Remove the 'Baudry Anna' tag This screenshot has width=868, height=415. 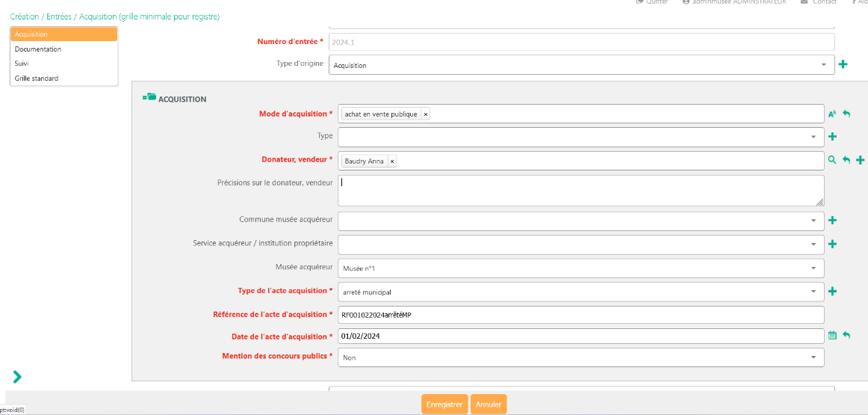(x=392, y=162)
